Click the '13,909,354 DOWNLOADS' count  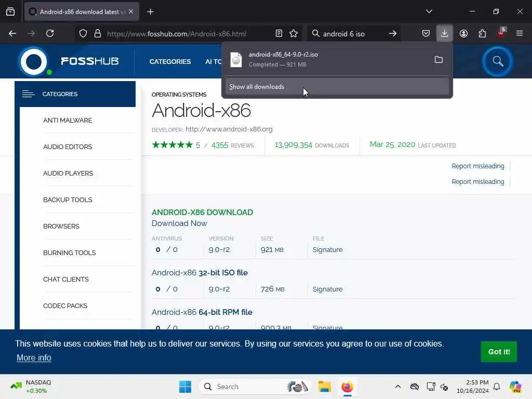(312, 145)
